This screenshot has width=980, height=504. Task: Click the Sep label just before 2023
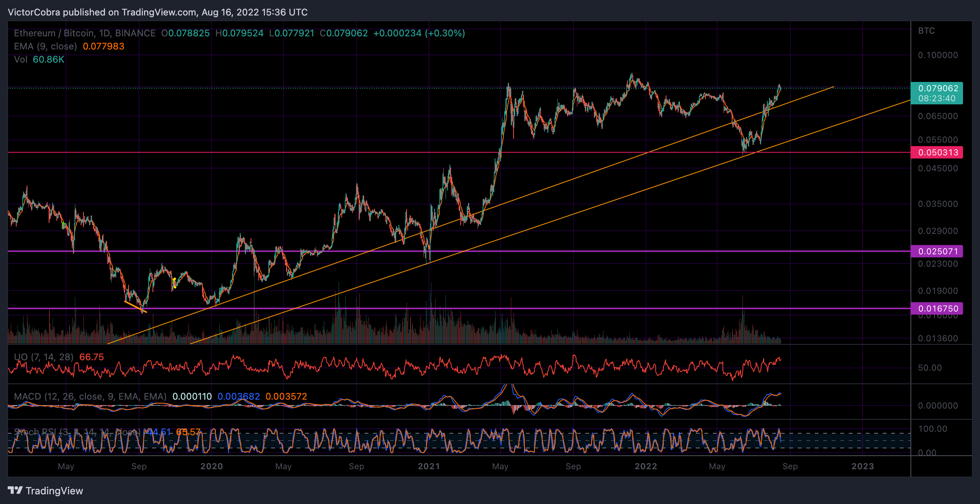[x=790, y=467]
